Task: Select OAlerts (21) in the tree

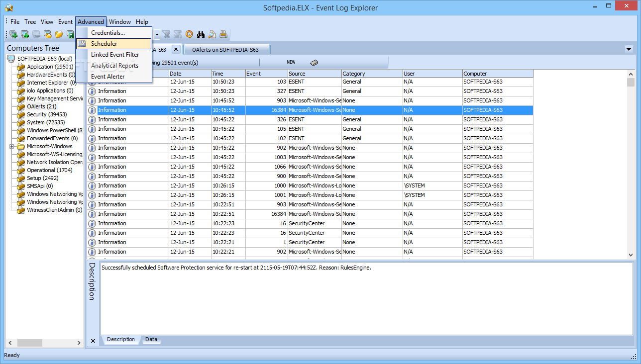Action: click(42, 107)
